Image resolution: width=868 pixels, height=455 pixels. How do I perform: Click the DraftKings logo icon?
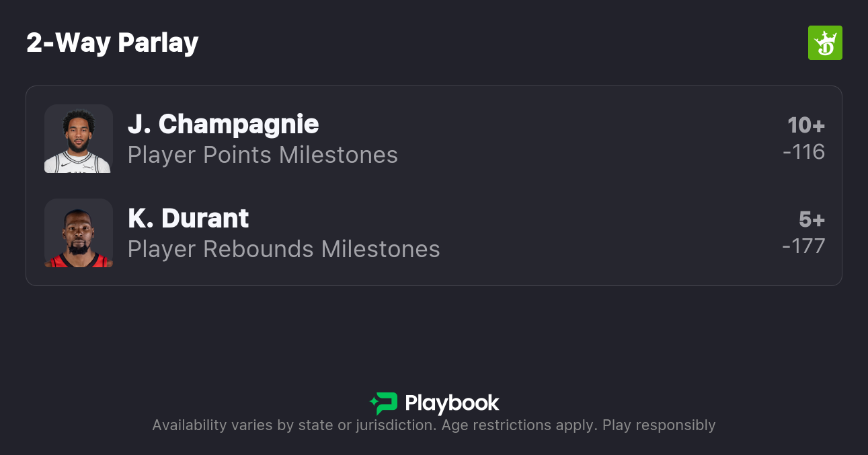click(x=824, y=43)
